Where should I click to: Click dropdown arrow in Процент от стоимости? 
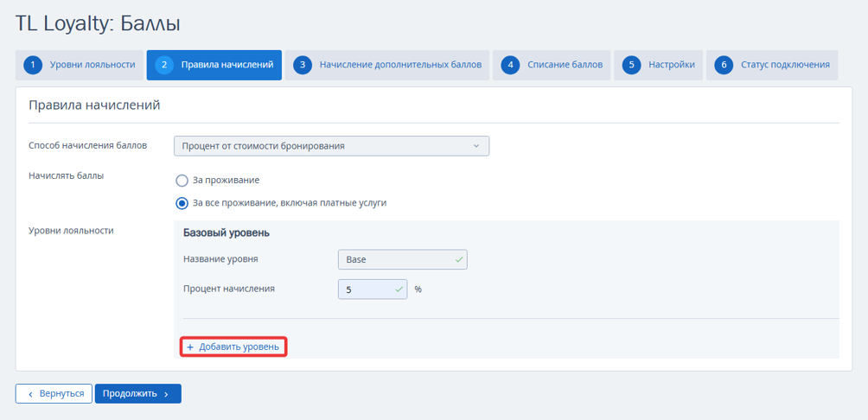pos(476,146)
